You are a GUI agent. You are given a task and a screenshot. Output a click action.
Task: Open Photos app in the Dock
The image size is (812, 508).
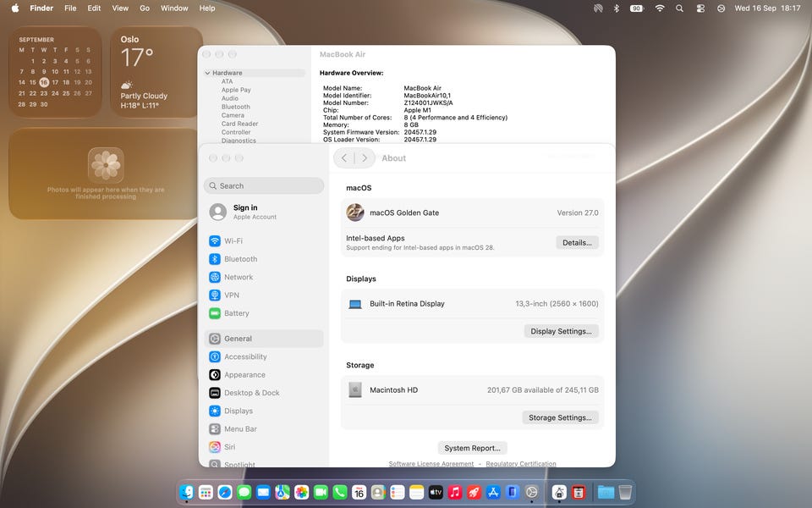[x=301, y=491]
